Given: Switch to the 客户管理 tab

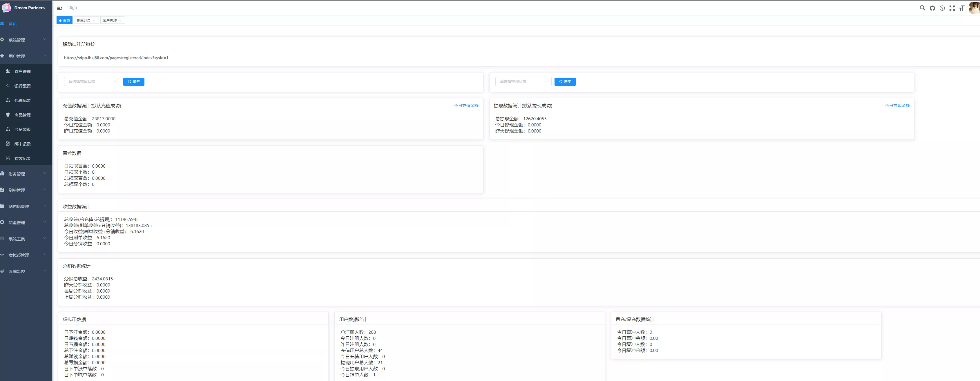Looking at the screenshot, I should coord(110,21).
